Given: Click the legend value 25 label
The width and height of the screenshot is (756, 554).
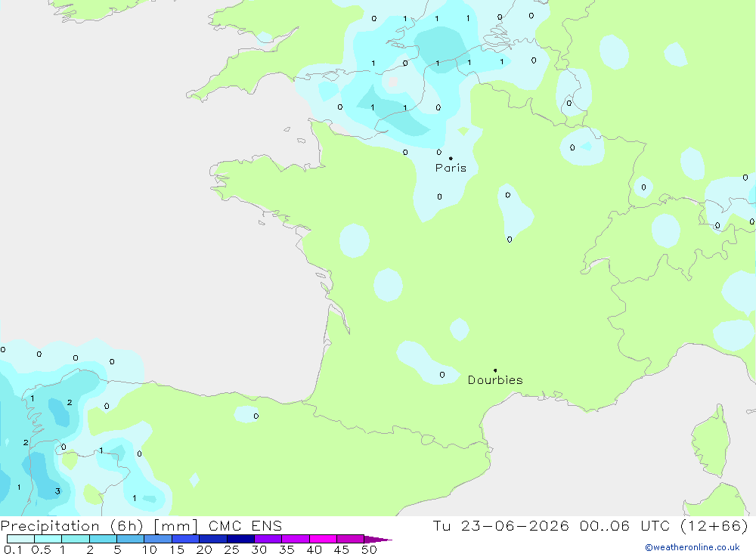Looking at the screenshot, I should [231, 549].
